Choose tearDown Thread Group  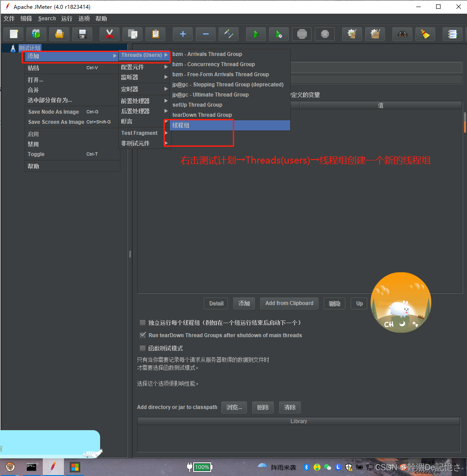[x=230, y=115]
